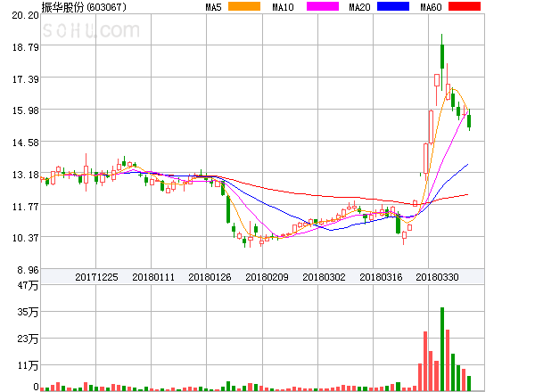Viewport: 535px width, 392px height.
Task: Click the 20180111 date label
Action: click(x=153, y=277)
